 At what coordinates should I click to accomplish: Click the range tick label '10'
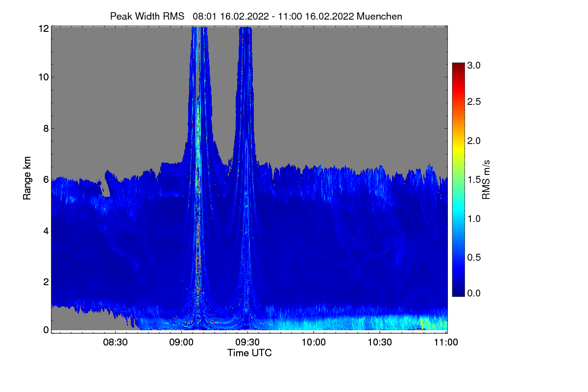43,77
